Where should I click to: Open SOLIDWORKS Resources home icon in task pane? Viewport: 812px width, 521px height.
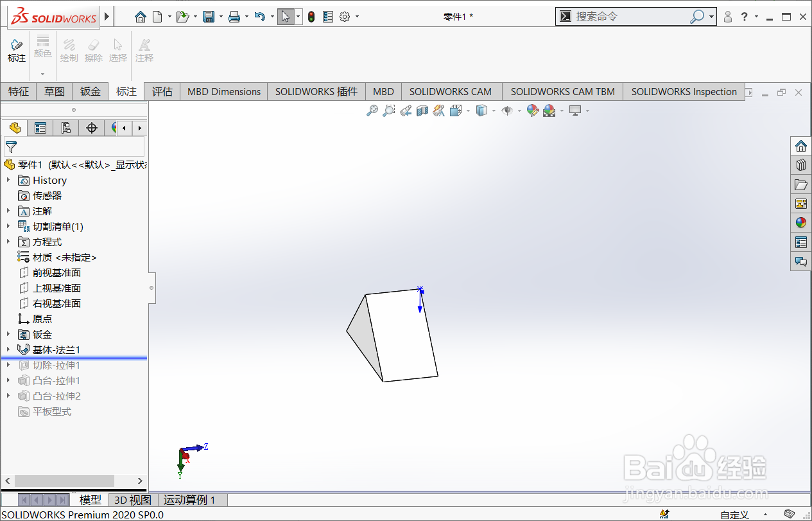[x=800, y=146]
